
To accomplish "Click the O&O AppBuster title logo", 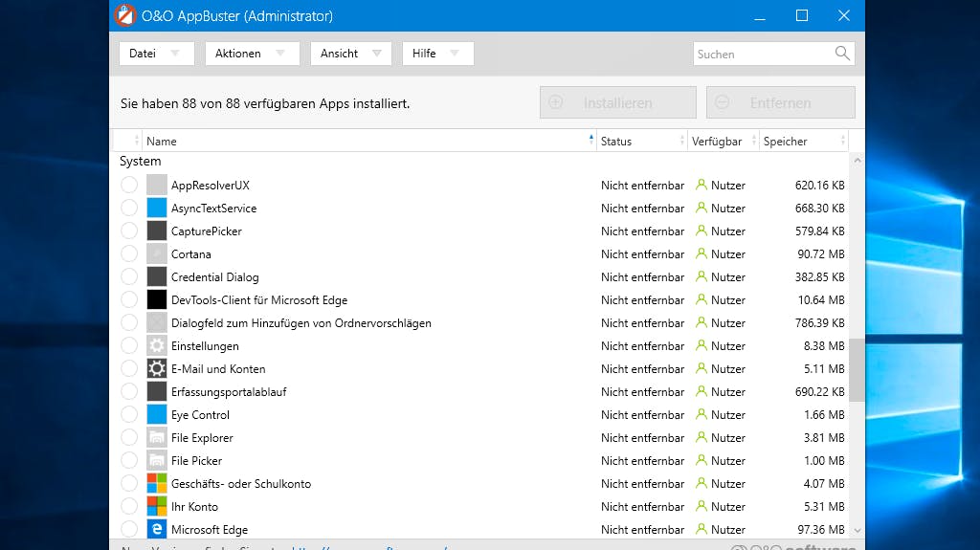I will click(x=125, y=15).
